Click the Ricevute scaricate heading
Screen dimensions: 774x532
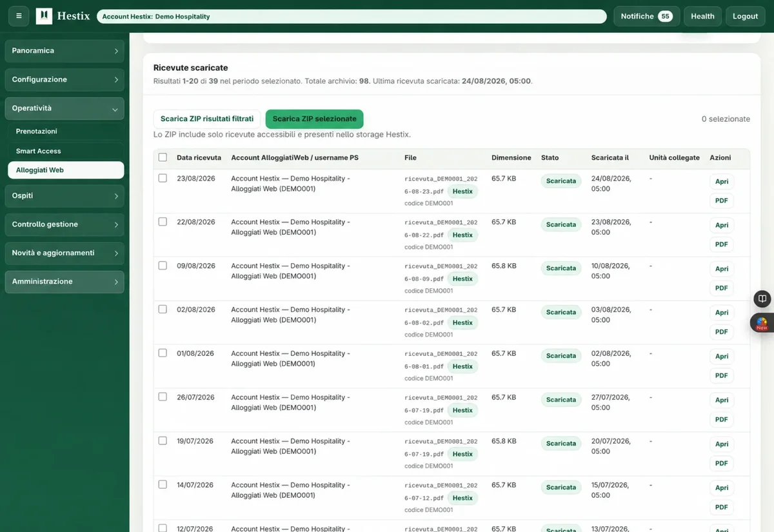pyautogui.click(x=191, y=68)
